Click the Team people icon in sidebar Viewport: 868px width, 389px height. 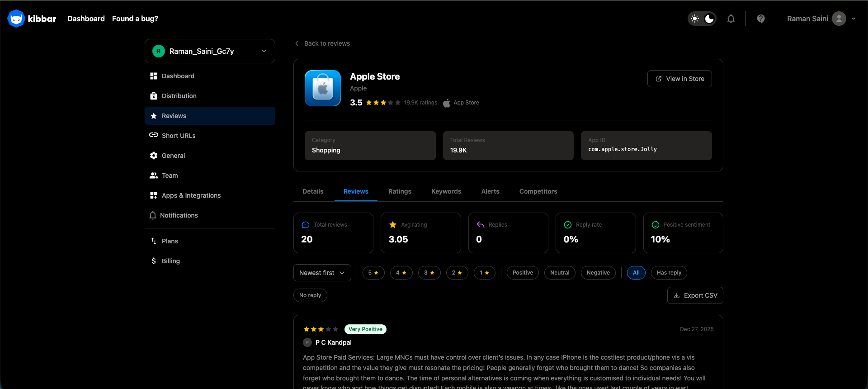pos(154,176)
